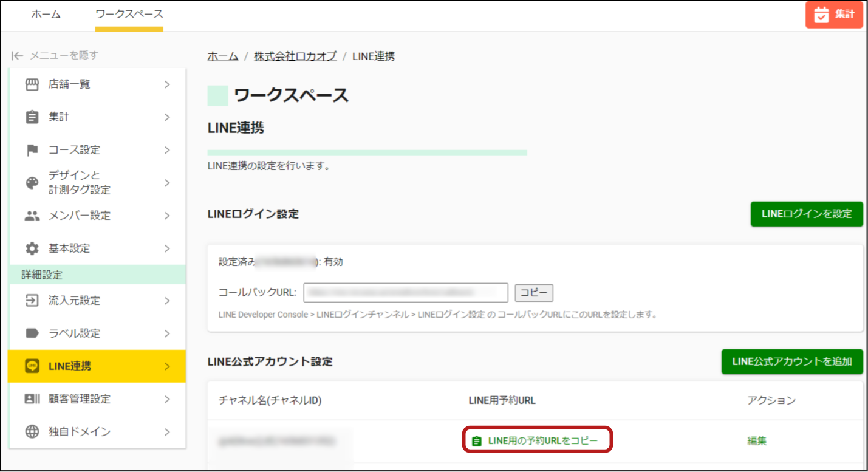Click the LINE連携 breadcrumb text

click(373, 56)
